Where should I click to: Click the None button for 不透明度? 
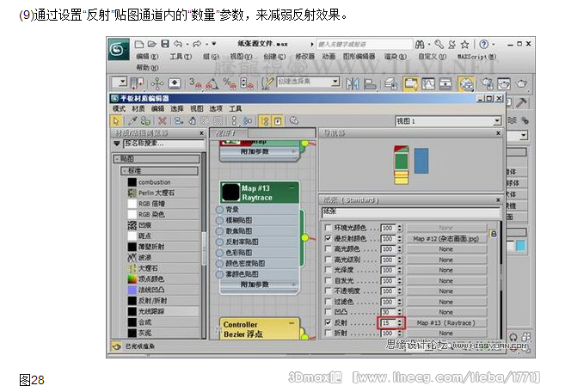(446, 291)
